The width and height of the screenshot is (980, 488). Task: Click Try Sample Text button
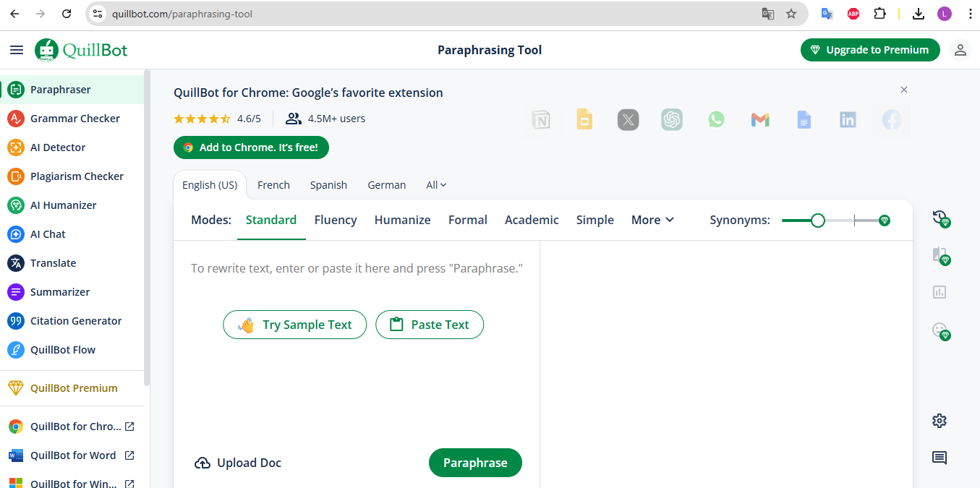295,325
